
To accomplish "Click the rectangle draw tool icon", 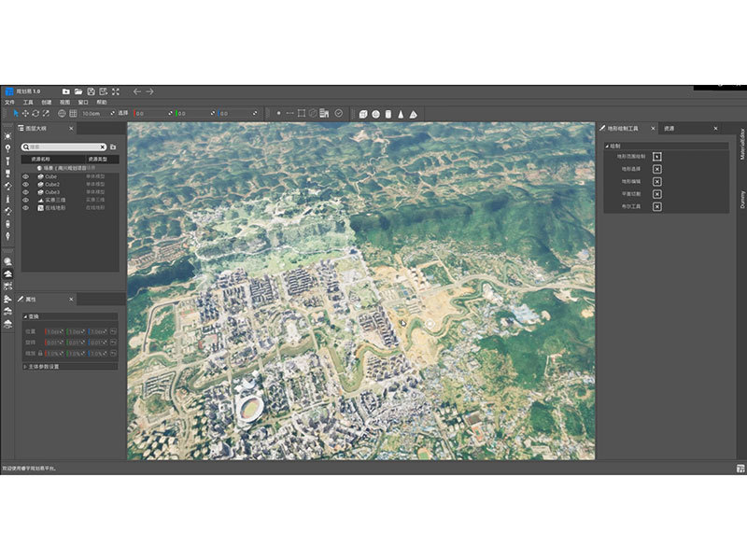I will click(x=302, y=113).
